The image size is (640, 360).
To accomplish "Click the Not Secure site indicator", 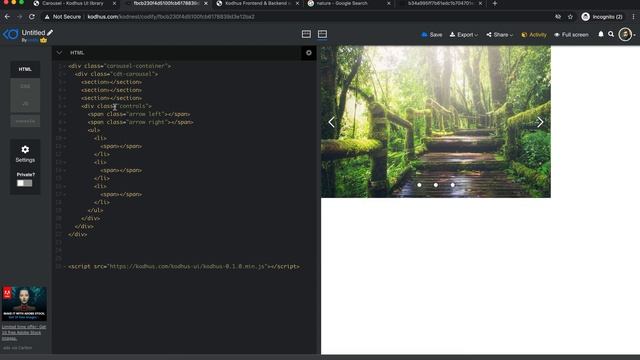I will click(x=63, y=17).
